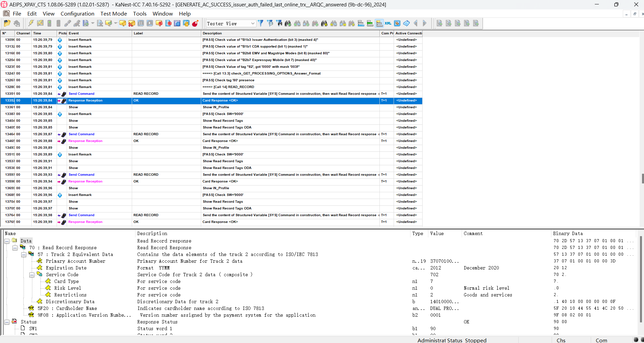Click the lightning bolt toolbar icon
This screenshot has width=644, height=343.
coord(31,23)
